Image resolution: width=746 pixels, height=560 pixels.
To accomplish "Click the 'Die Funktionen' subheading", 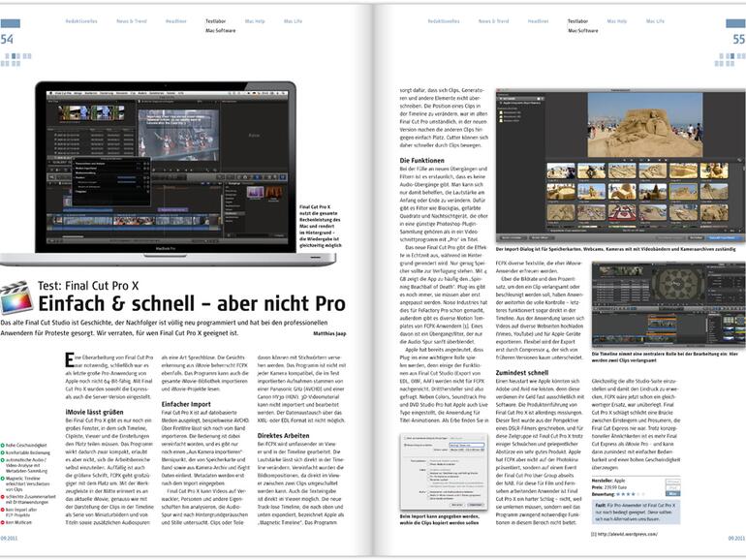I will tap(422, 160).
